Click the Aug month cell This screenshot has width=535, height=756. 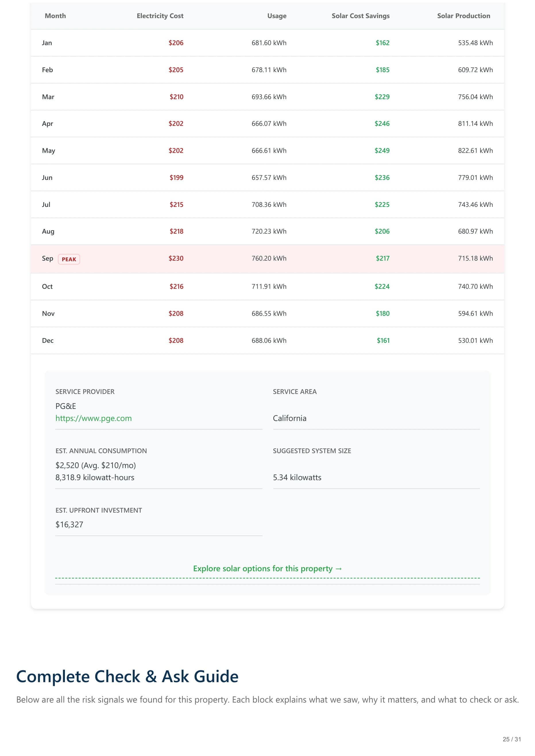48,231
